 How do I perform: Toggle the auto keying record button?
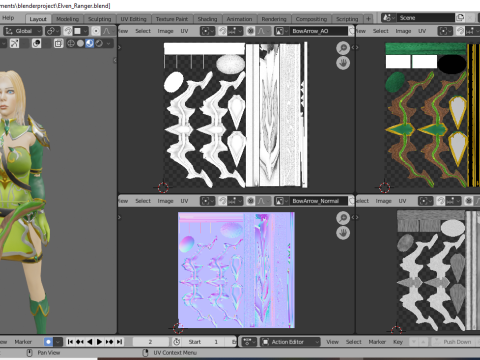[x=48, y=342]
